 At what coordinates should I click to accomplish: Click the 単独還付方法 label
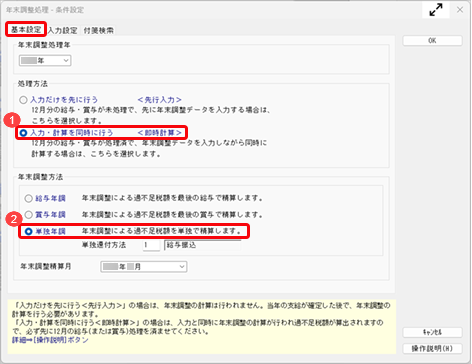tap(104, 245)
